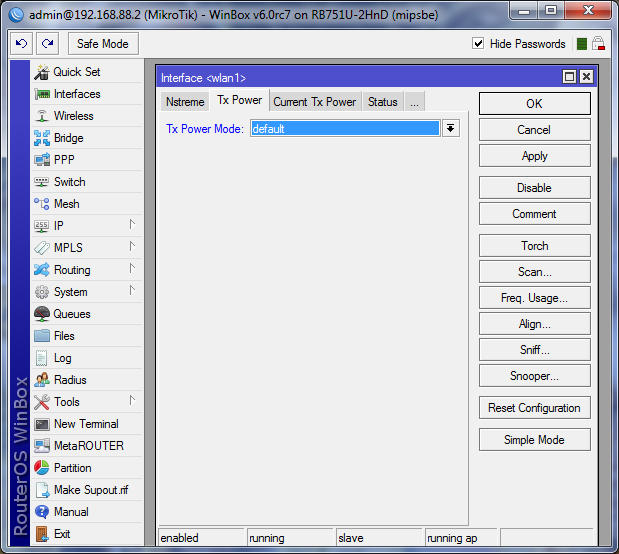Click the Exit door icon
619x554 pixels.
pyautogui.click(x=41, y=534)
